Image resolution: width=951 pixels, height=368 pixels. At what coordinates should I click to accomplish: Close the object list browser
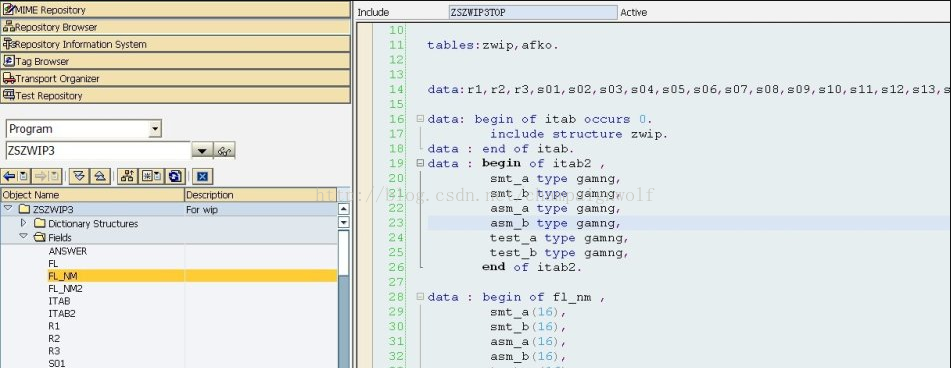point(203,176)
